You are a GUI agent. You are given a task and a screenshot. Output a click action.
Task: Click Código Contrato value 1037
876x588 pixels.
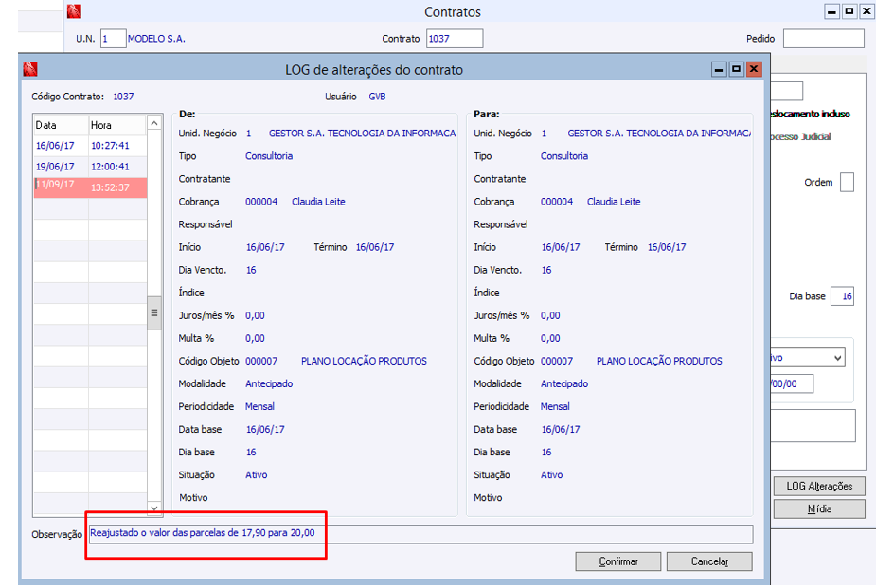click(123, 97)
